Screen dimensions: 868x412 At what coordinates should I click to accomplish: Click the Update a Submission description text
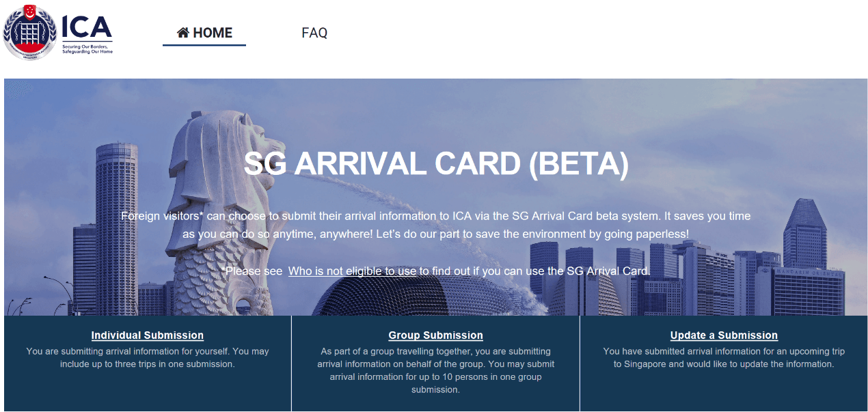pos(724,357)
